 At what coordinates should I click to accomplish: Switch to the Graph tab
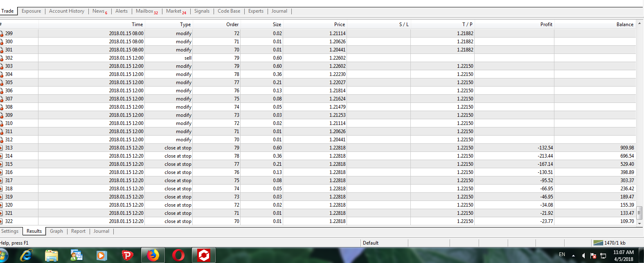(x=56, y=231)
